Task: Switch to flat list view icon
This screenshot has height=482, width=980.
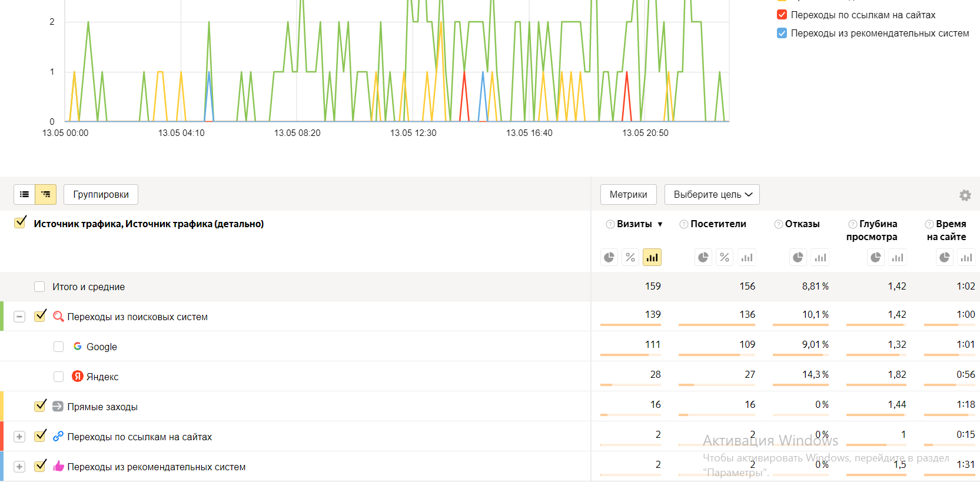Action: coord(25,194)
